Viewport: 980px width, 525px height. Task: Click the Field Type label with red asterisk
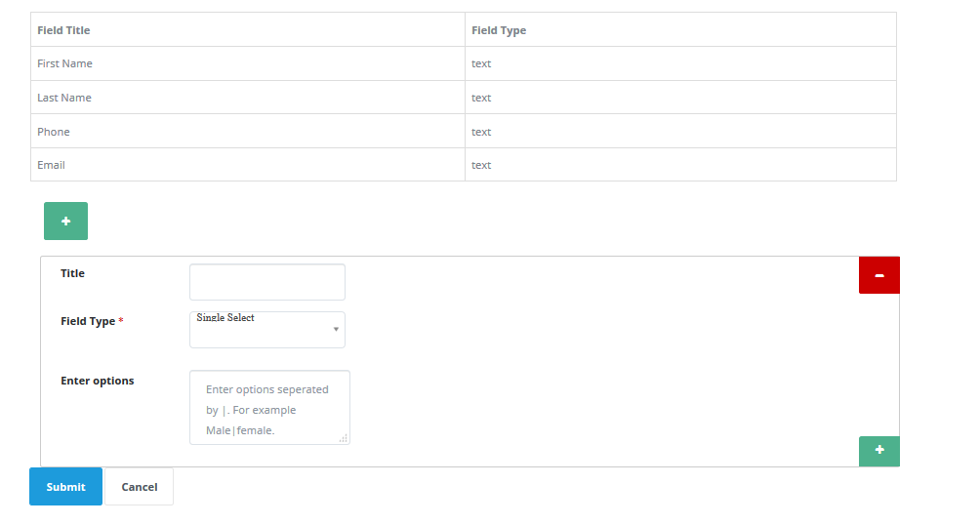pos(91,321)
